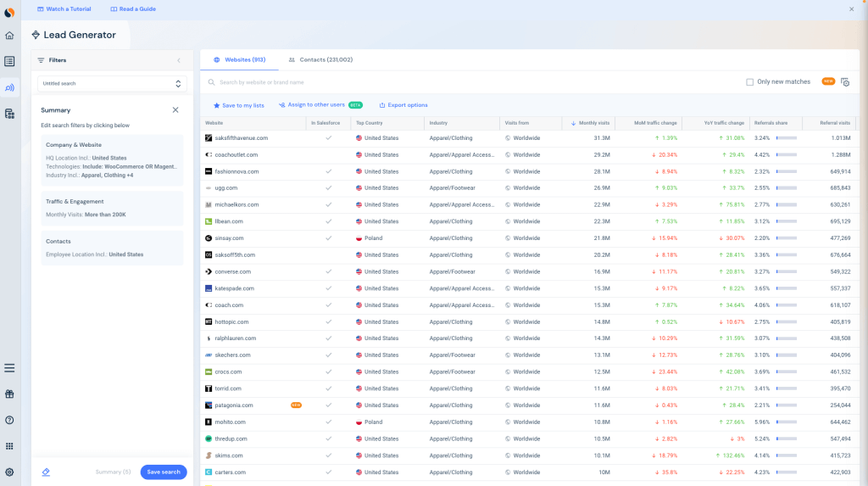Open the help question mark icon

[9, 420]
